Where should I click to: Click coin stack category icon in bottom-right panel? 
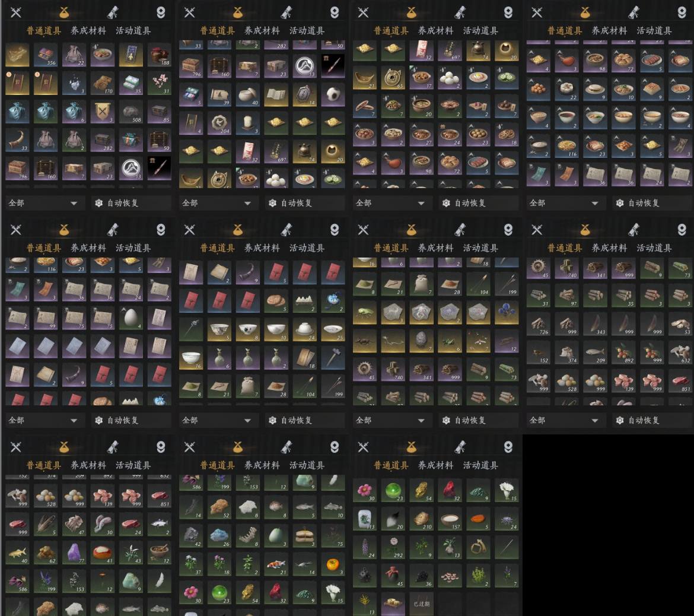(411, 447)
